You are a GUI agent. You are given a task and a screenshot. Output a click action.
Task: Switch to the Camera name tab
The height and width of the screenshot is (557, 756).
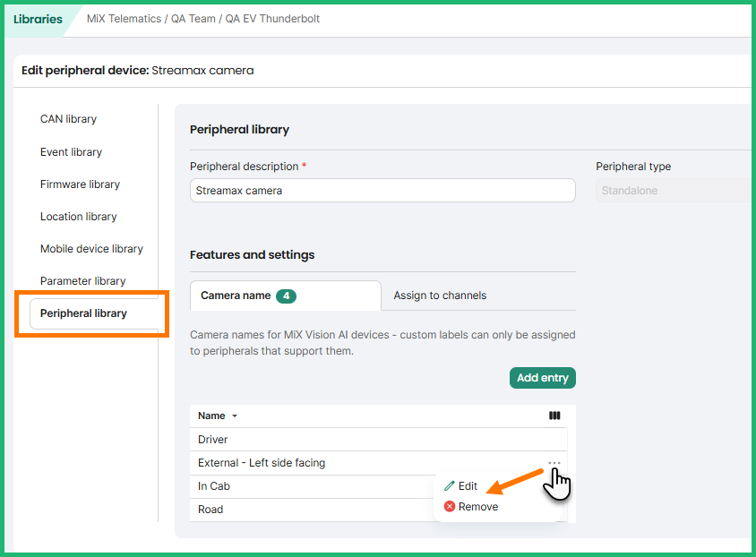point(285,296)
